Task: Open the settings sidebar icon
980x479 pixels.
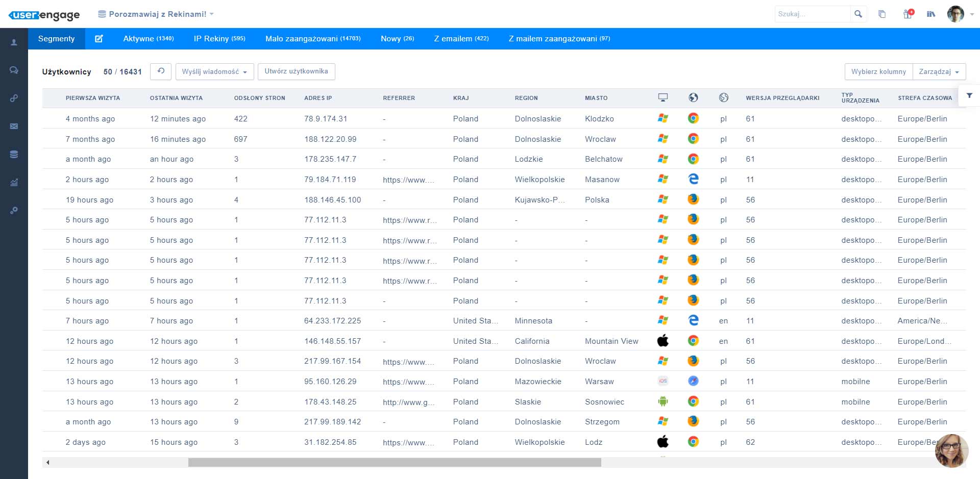Action: (14, 210)
